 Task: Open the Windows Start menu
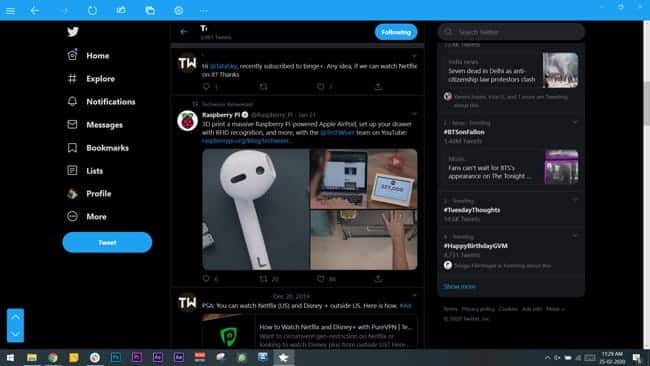[x=10, y=357]
